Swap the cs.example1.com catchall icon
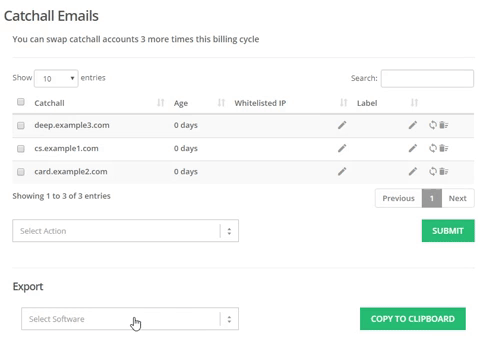Image resolution: width=480 pixels, height=364 pixels. coord(433,148)
